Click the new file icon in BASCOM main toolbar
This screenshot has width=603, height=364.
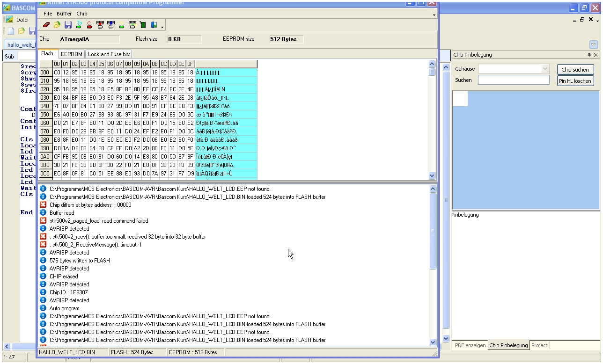click(10, 31)
